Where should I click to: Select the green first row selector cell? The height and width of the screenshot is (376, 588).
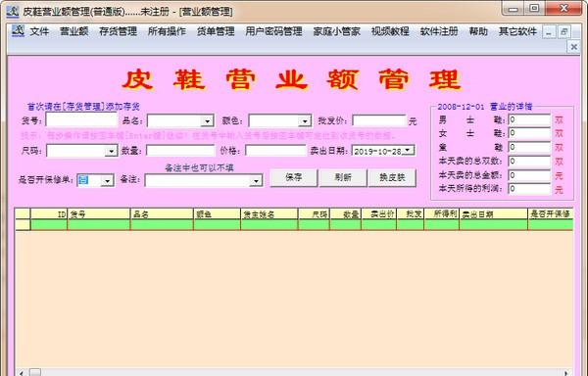(23, 224)
